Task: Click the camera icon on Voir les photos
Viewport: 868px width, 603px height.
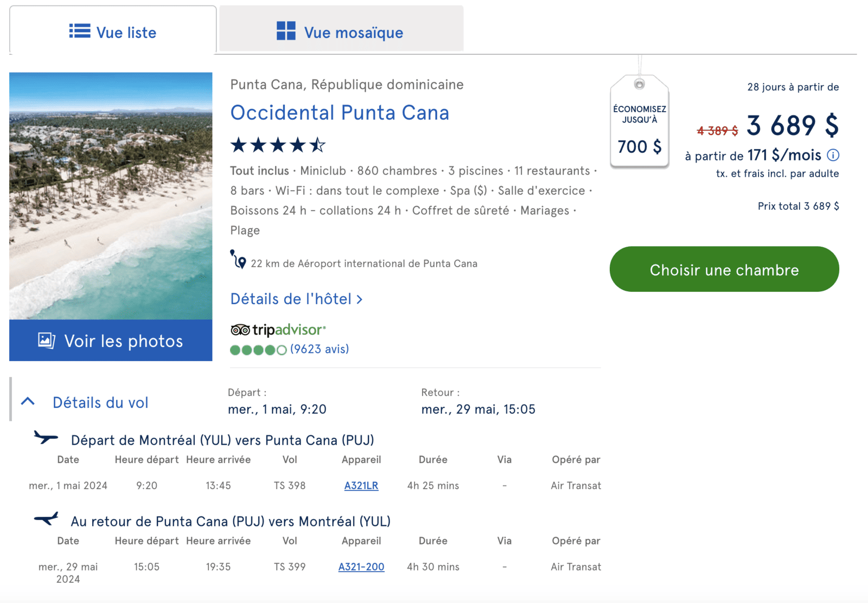Action: (46, 341)
